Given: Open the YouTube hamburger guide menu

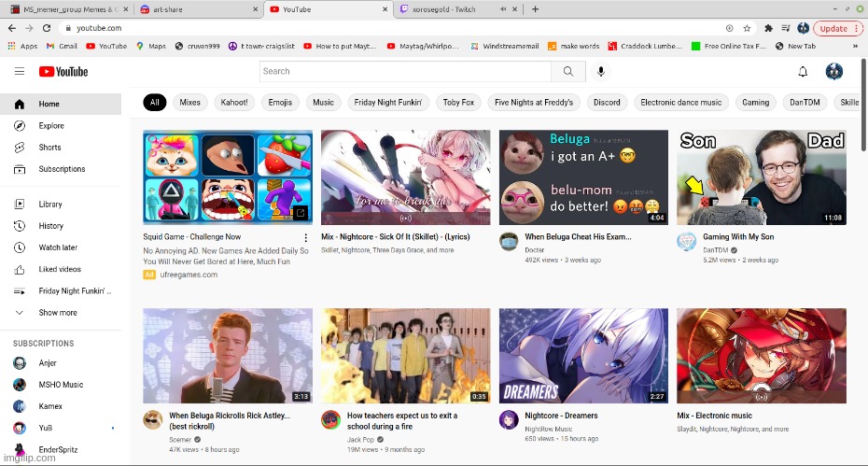Looking at the screenshot, I should point(20,71).
